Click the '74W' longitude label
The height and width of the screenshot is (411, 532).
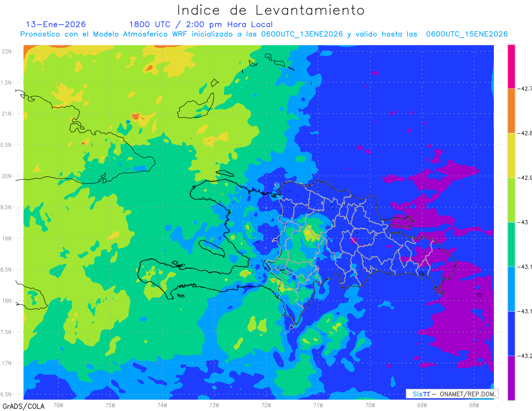click(162, 405)
